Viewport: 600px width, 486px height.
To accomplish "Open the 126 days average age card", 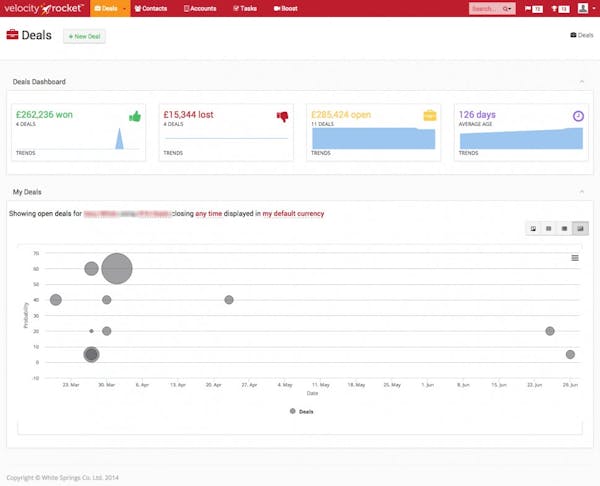I will coord(521,132).
